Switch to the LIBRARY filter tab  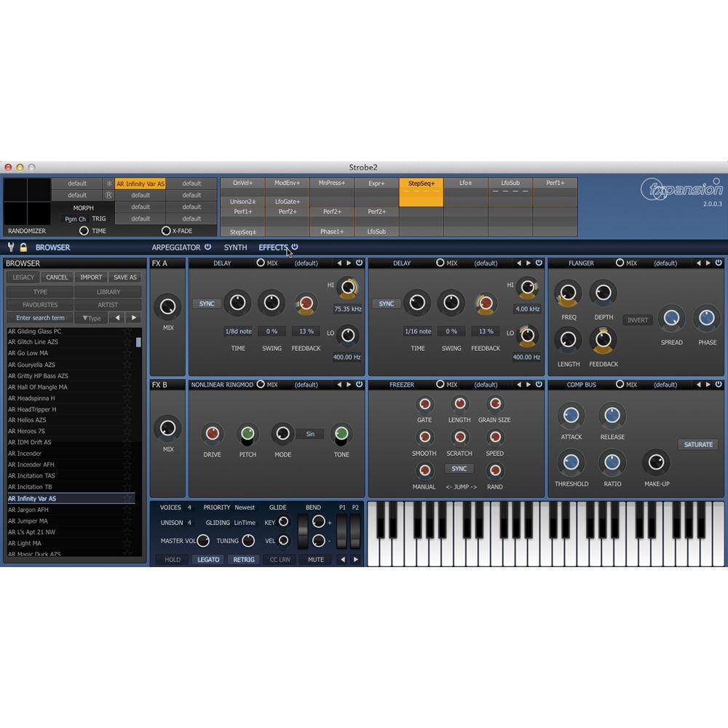coord(108,290)
